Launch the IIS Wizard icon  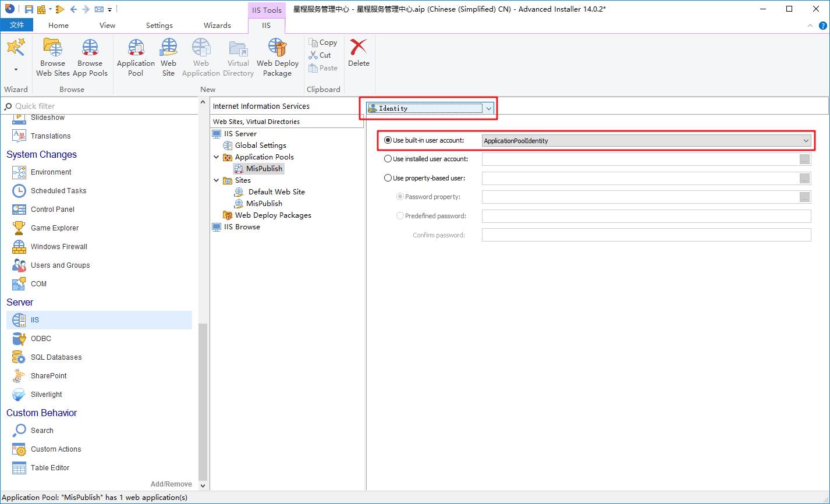(16, 47)
